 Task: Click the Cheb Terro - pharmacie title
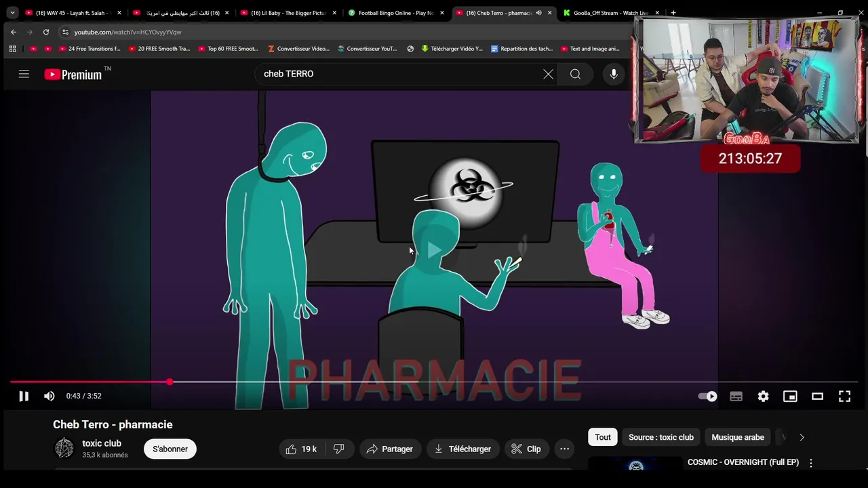click(x=113, y=424)
